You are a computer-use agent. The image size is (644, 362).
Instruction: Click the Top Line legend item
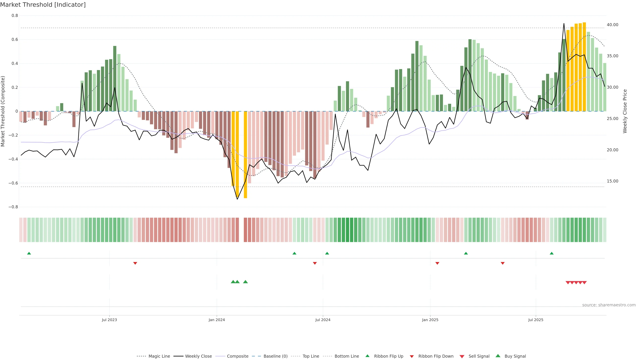[311, 356]
